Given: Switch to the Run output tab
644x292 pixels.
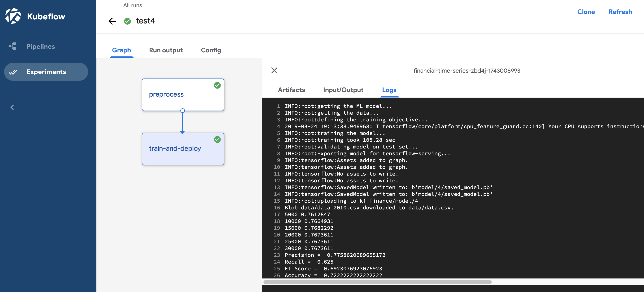Looking at the screenshot, I should click(166, 50).
